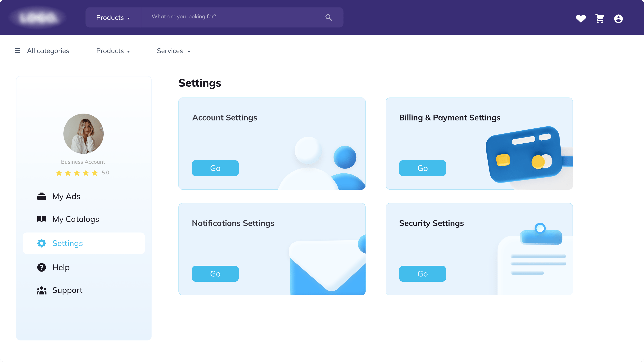Click the search magnifier icon
This screenshot has height=362, width=644.
tap(328, 17)
